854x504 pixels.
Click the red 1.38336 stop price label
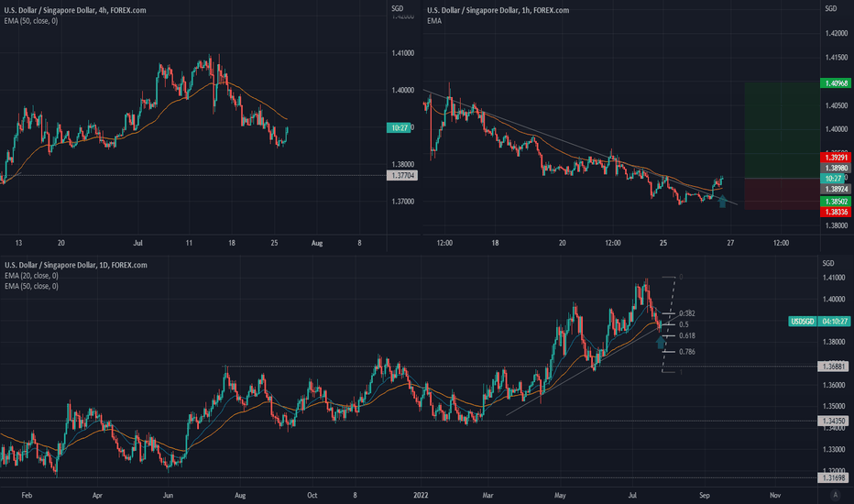(836, 212)
